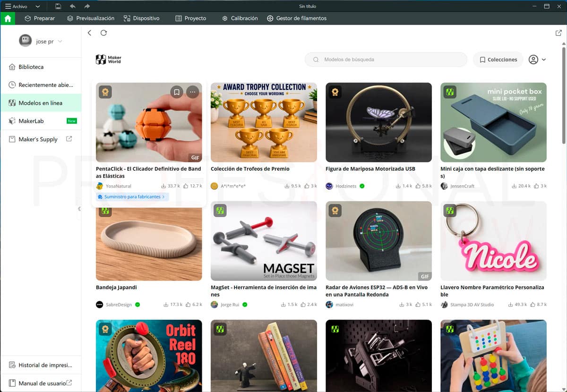Click the matixovi author link
Viewport: 567px width, 392px height.
click(344, 305)
